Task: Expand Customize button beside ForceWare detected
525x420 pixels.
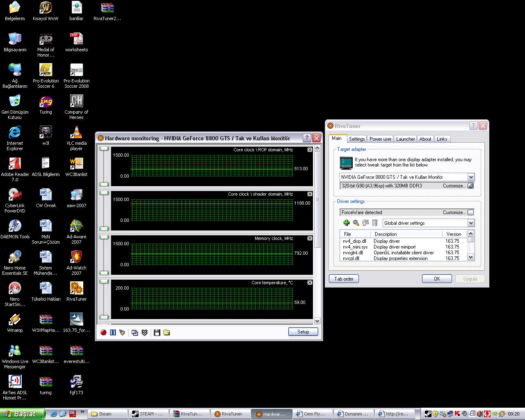Action: (470, 212)
